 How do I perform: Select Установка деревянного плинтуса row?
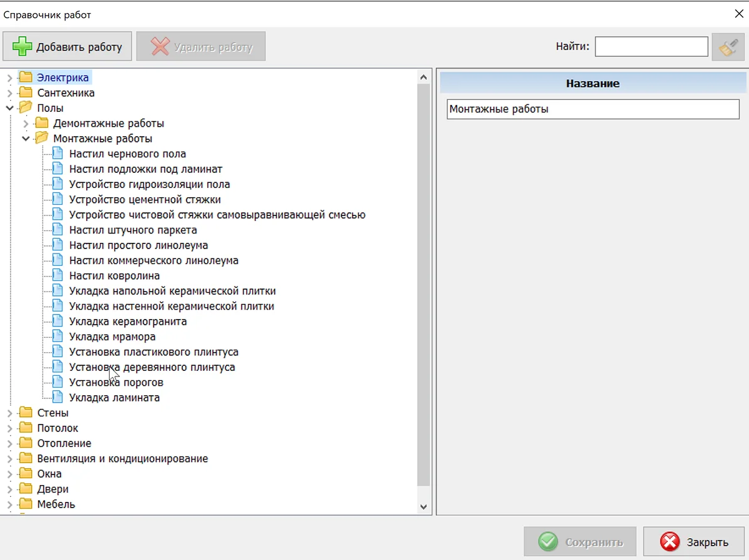[x=152, y=367]
